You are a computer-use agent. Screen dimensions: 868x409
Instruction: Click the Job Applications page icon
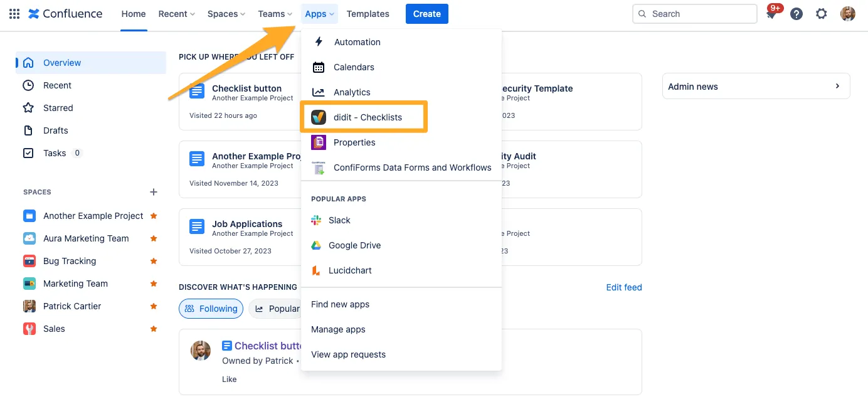197,226
